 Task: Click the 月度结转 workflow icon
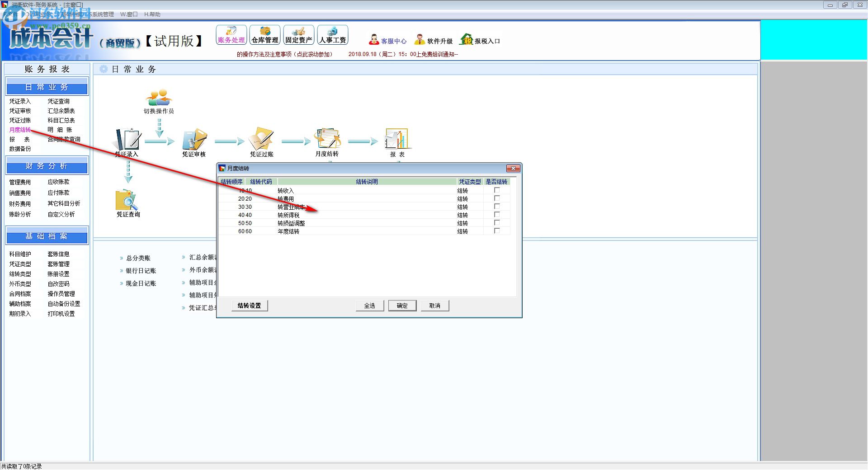[x=327, y=142]
